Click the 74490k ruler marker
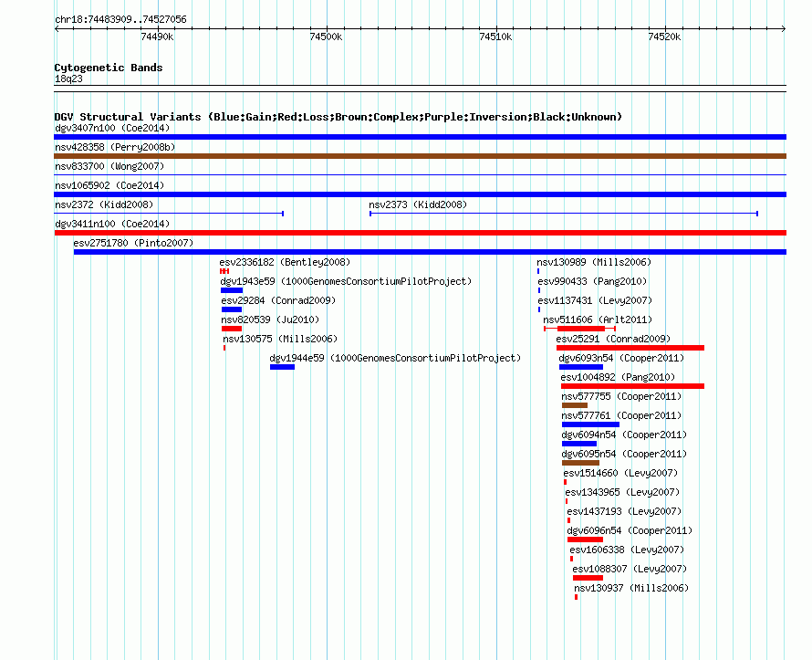The height and width of the screenshot is (660, 812). point(157,37)
